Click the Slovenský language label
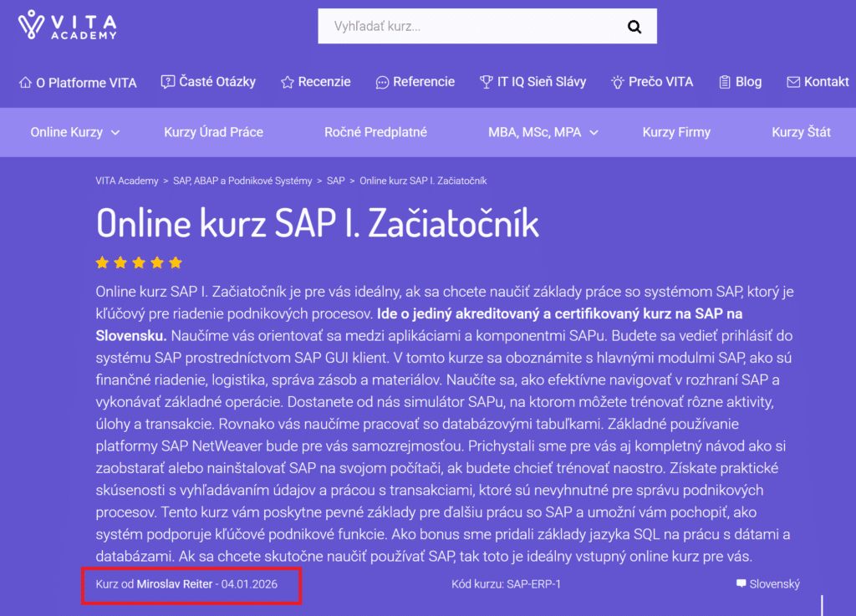Image resolution: width=856 pixels, height=616 pixels. pyautogui.click(x=774, y=583)
